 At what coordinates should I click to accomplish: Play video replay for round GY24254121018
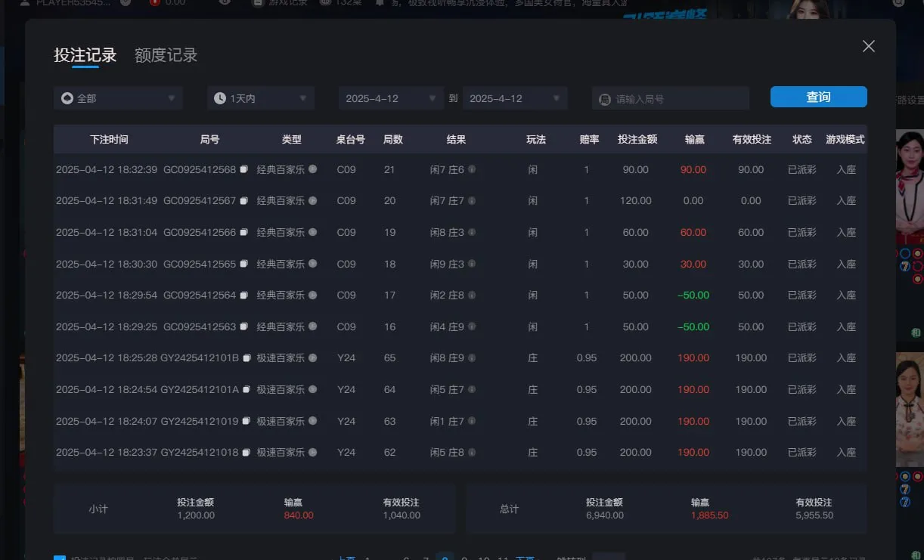pyautogui.click(x=313, y=453)
